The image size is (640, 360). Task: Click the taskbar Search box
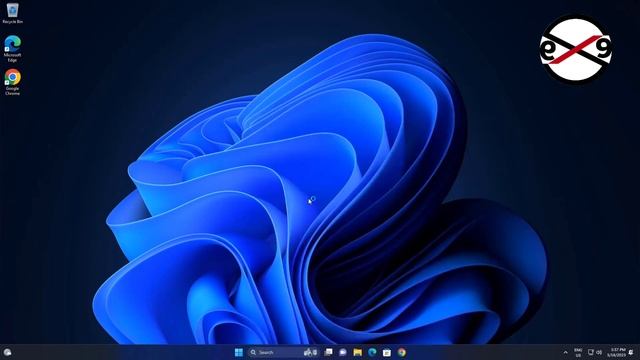click(x=282, y=352)
